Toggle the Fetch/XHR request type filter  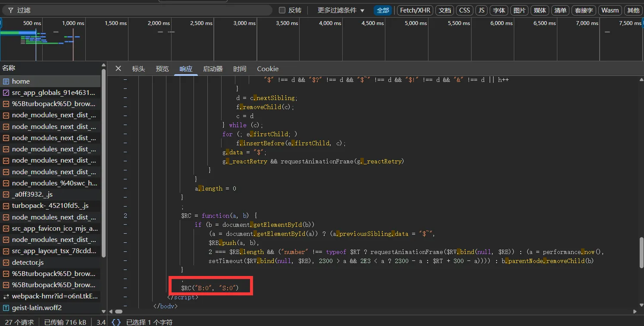[415, 10]
